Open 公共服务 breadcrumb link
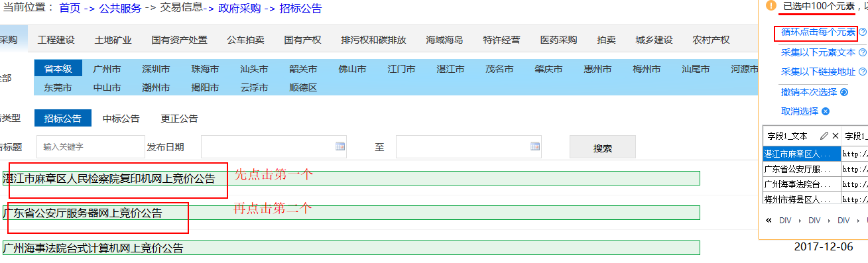Viewport: 868px width, 263px height. click(121, 9)
